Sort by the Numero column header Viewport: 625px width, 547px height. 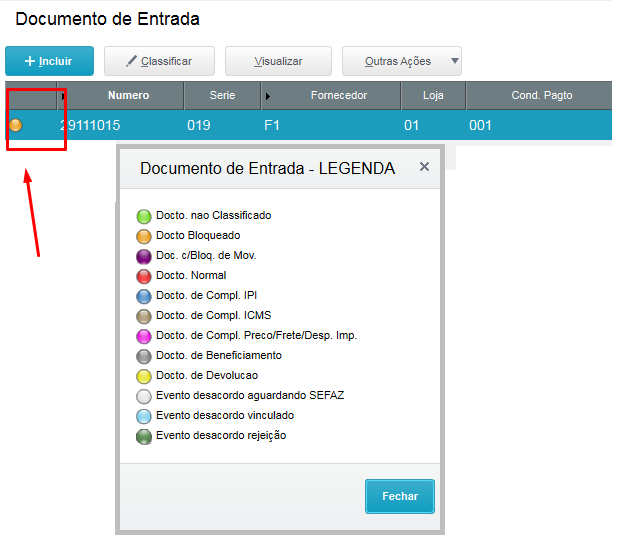coord(128,95)
